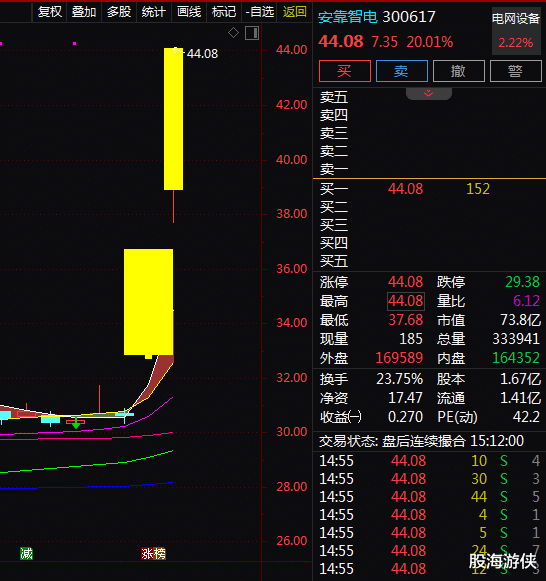Open the 标记 marking menu
The width and height of the screenshot is (546, 581).
coord(223,12)
